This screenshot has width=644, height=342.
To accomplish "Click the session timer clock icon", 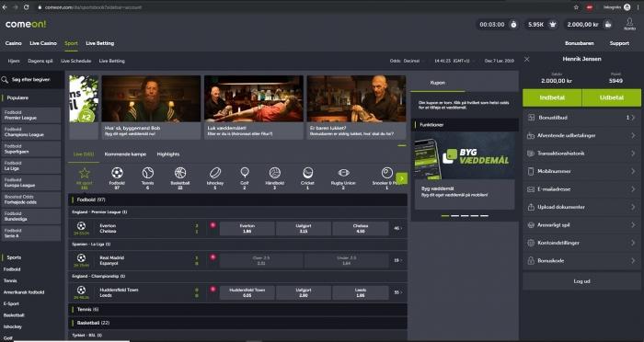I will 513,25.
